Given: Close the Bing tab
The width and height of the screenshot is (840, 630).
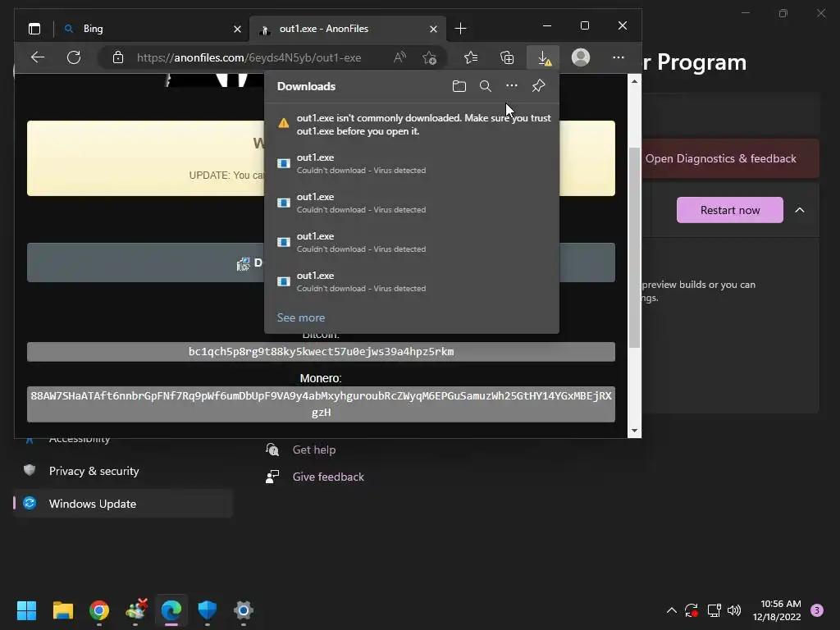Looking at the screenshot, I should pos(237,29).
